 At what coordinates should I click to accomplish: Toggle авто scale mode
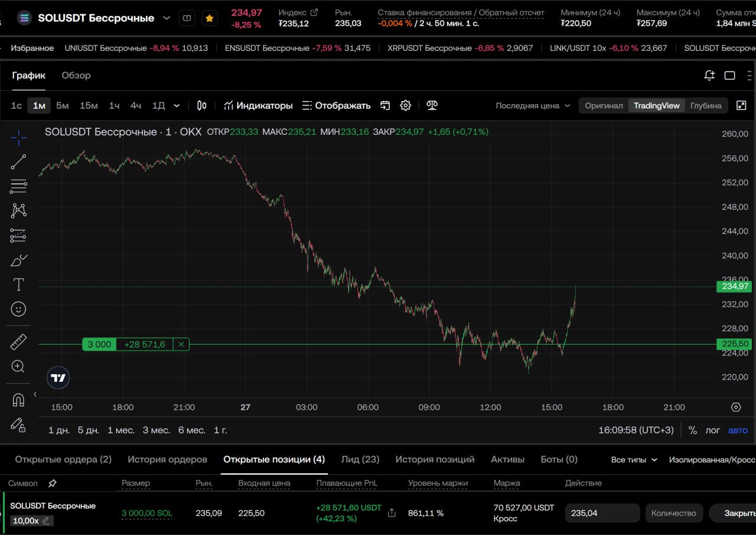[738, 430]
